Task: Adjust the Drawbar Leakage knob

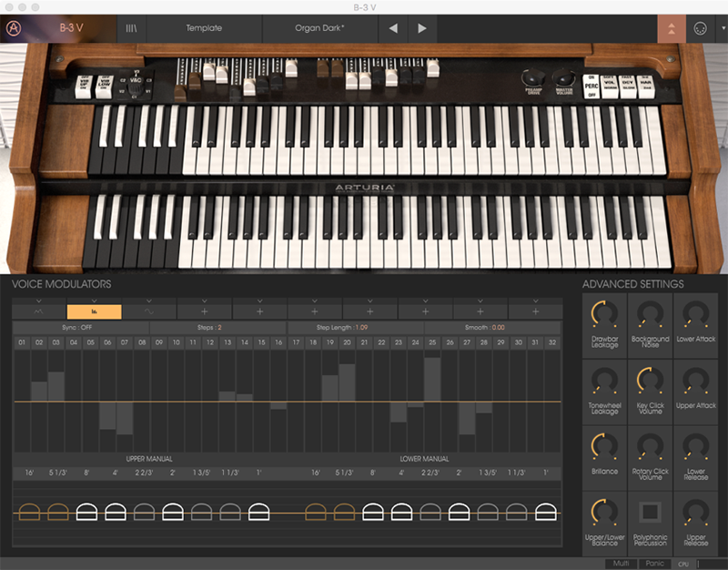Action: (x=604, y=314)
